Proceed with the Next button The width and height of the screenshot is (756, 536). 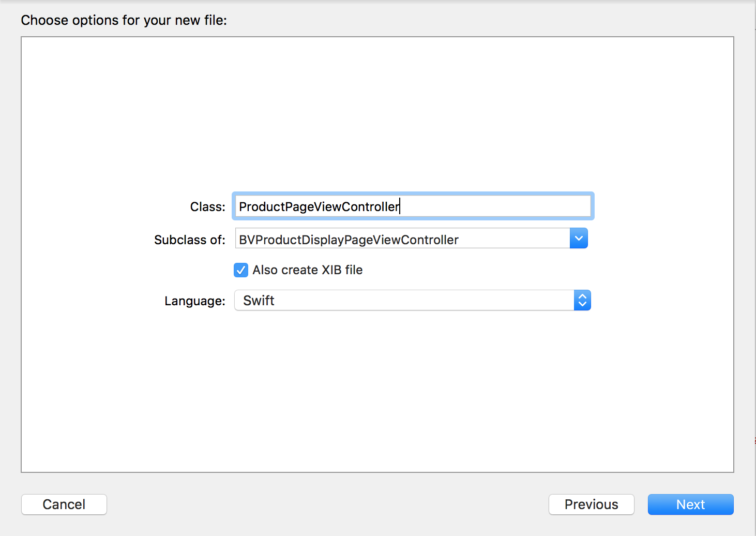click(x=691, y=504)
